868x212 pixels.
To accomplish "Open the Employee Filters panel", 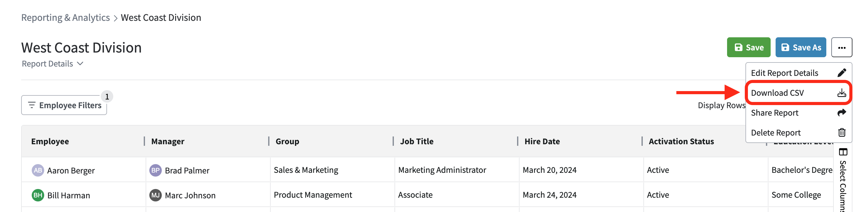I will 64,105.
